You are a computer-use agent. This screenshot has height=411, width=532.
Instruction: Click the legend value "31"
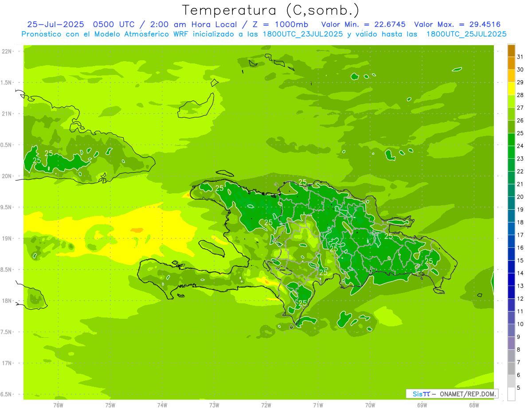(x=520, y=56)
